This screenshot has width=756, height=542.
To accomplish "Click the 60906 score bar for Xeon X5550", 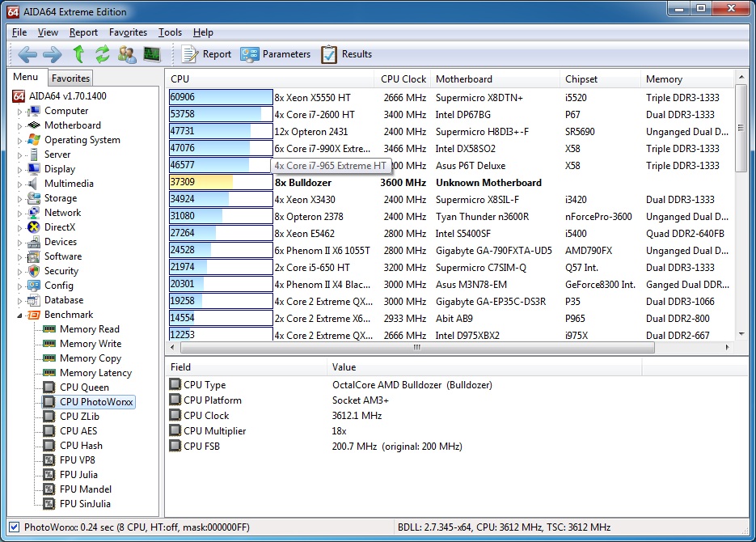I will coord(221,97).
